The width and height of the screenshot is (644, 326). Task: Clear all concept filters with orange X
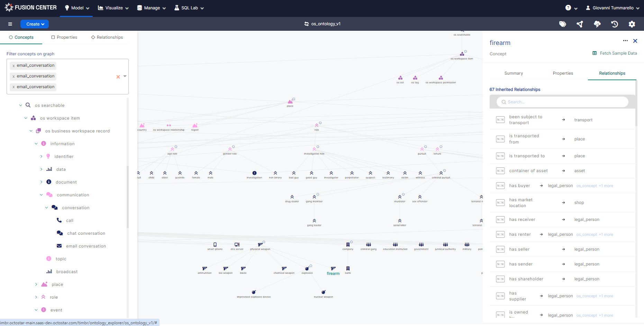[118, 77]
